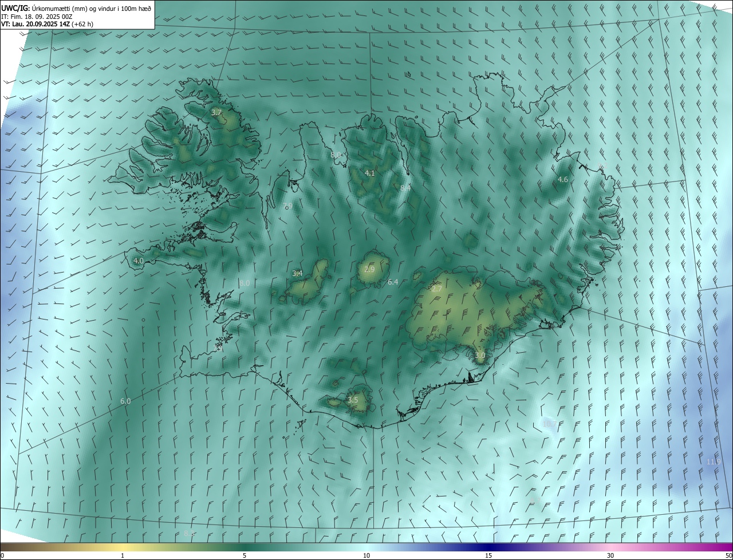Click the 7.9 precipitation value label
The image size is (733, 560).
[x=287, y=206]
